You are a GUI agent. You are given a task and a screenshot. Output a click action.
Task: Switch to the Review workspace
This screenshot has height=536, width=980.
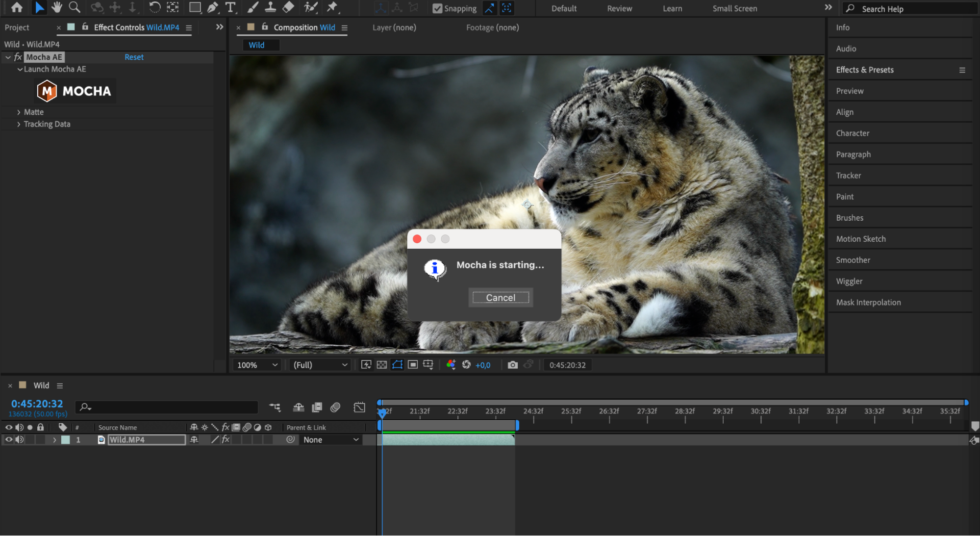619,8
